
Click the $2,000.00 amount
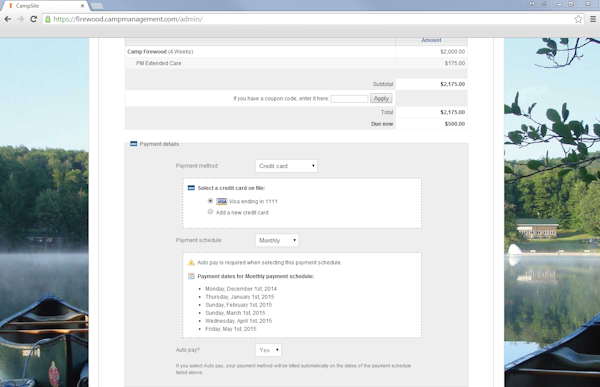click(x=452, y=52)
